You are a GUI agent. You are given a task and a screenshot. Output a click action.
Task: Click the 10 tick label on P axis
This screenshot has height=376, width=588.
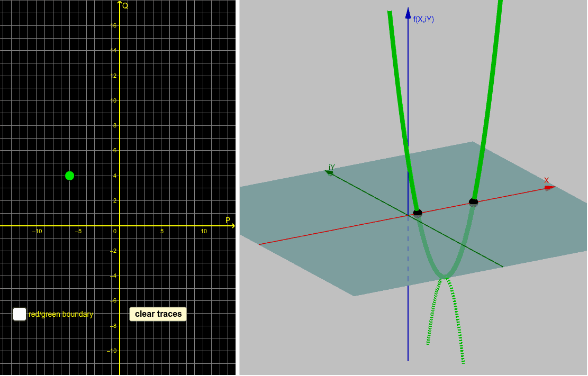tap(204, 231)
